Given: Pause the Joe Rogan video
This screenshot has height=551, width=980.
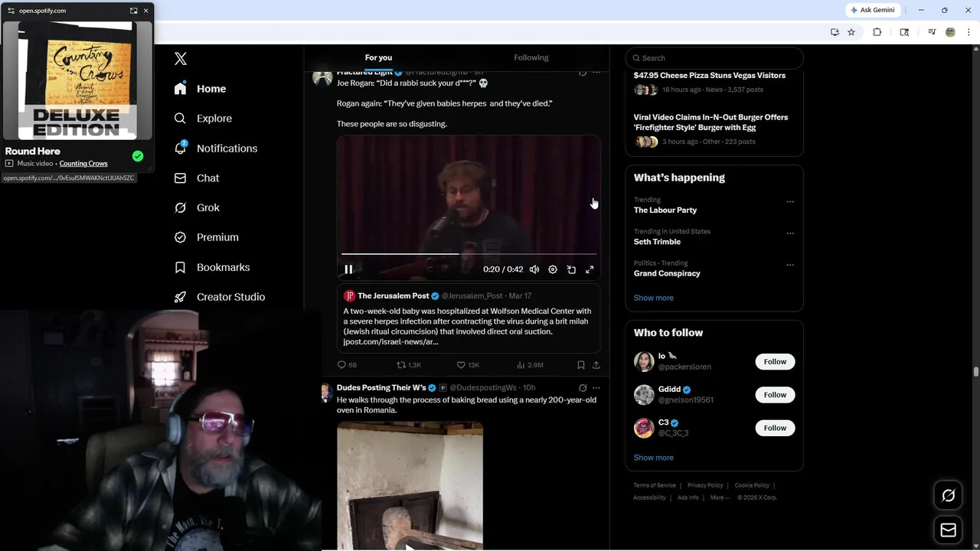Looking at the screenshot, I should (x=348, y=269).
